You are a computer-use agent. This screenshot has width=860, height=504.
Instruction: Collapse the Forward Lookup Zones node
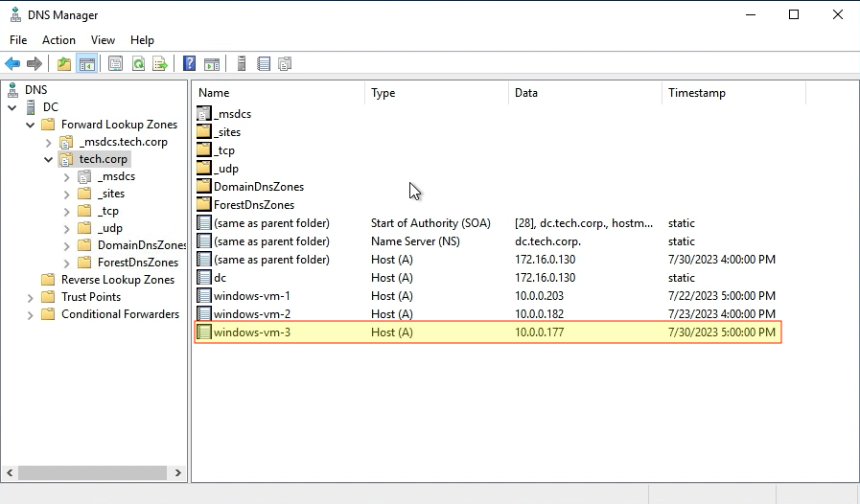32,125
